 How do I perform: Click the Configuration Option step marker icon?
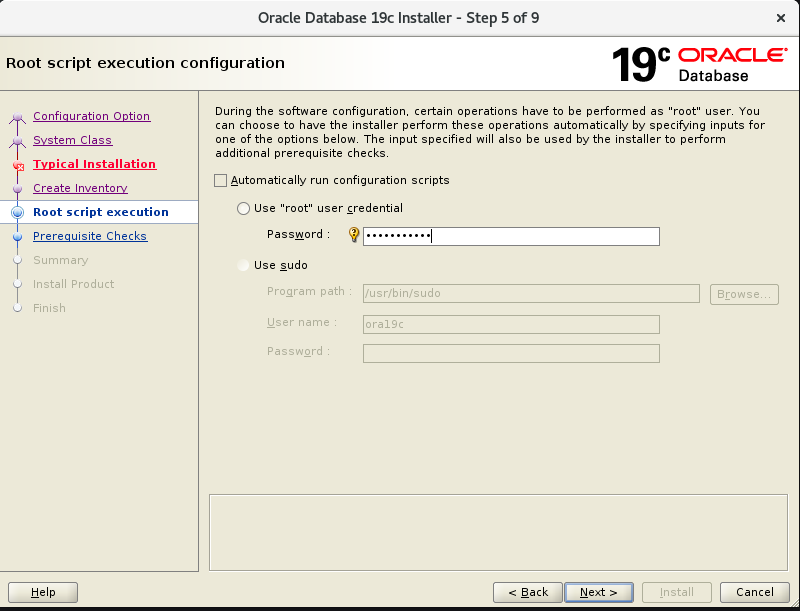click(x=17, y=117)
